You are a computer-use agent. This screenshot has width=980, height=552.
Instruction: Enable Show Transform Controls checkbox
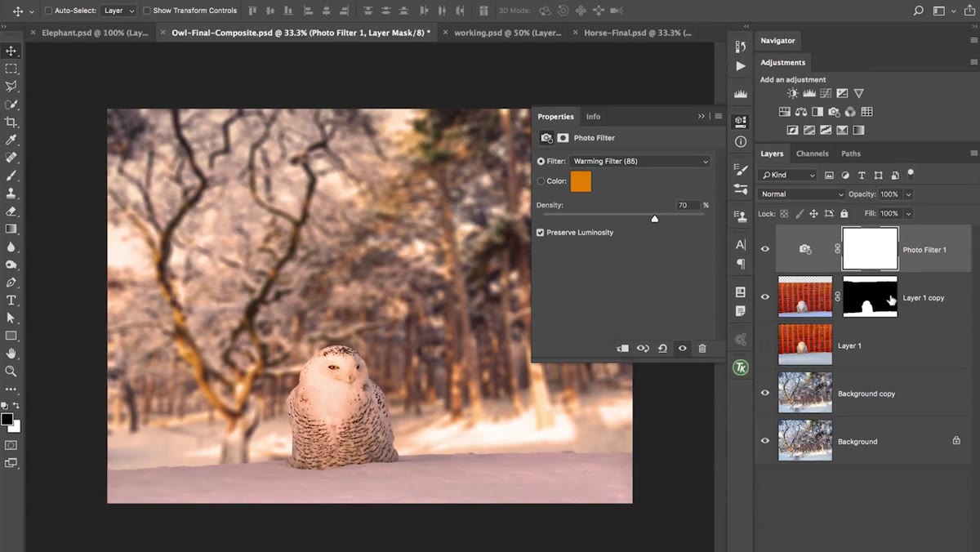tap(147, 11)
